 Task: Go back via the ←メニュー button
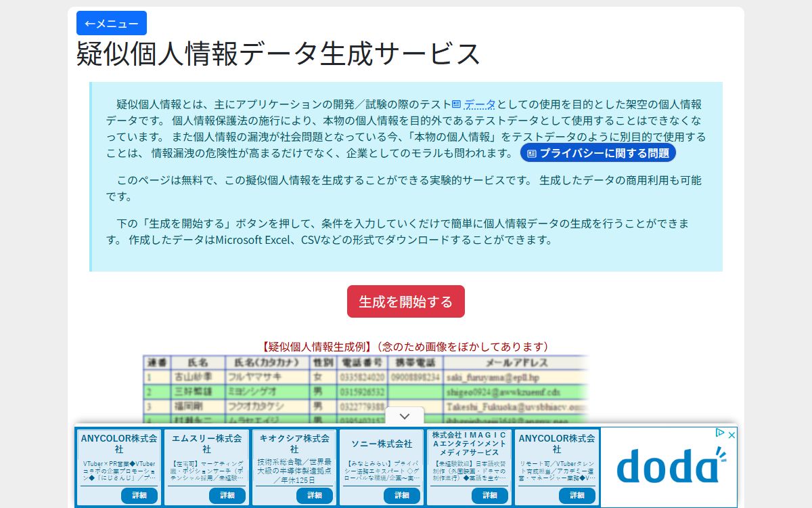pyautogui.click(x=112, y=23)
